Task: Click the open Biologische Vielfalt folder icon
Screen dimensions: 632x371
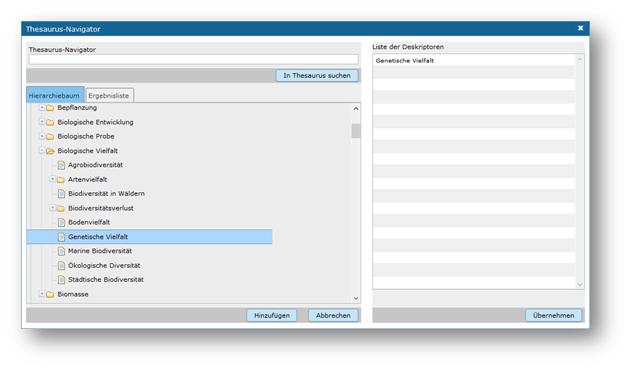Action: 50,151
